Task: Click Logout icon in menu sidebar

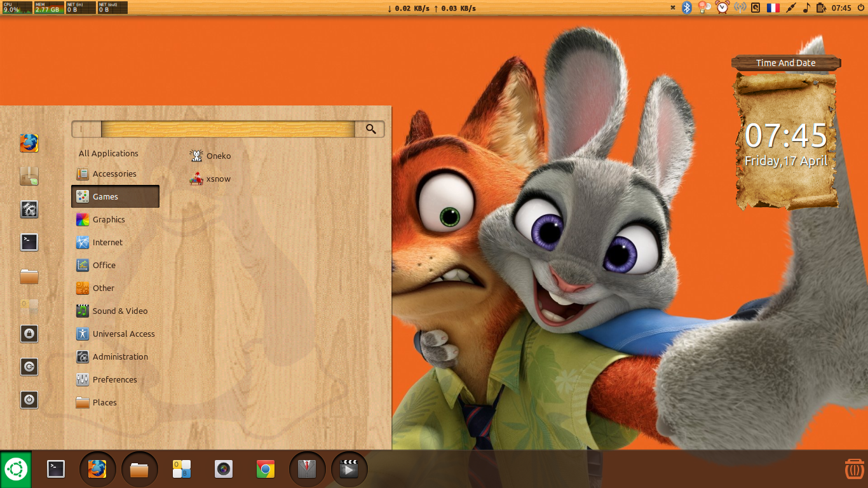Action: pyautogui.click(x=29, y=367)
